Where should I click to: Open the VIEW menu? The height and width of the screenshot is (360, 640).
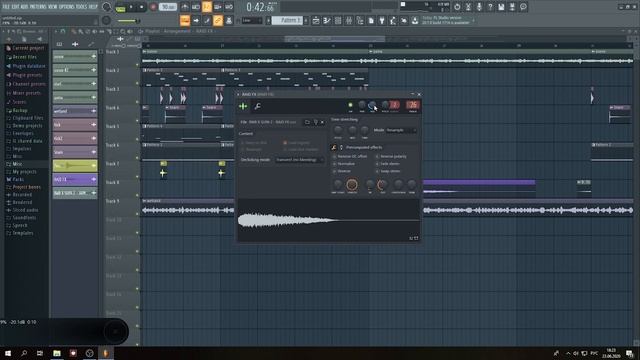coord(53,7)
